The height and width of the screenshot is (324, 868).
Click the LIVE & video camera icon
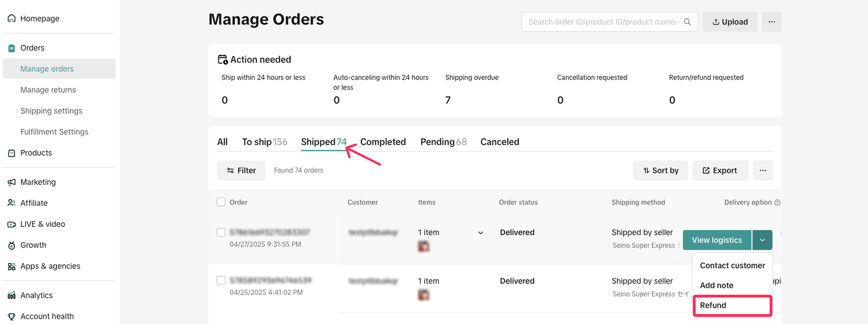(11, 224)
